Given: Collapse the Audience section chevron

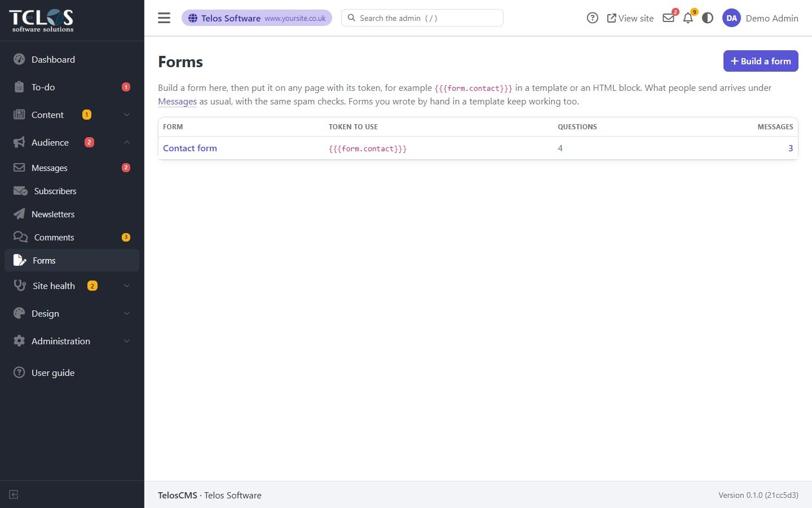Looking at the screenshot, I should point(127,142).
